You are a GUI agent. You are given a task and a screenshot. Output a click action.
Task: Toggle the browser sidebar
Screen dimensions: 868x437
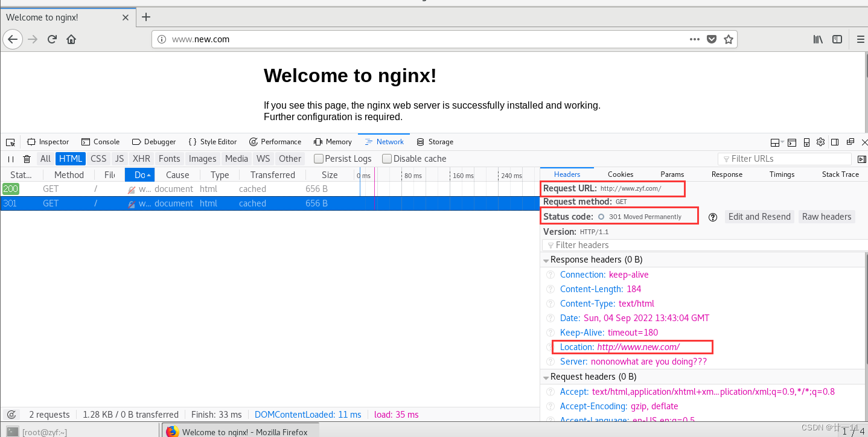click(837, 39)
